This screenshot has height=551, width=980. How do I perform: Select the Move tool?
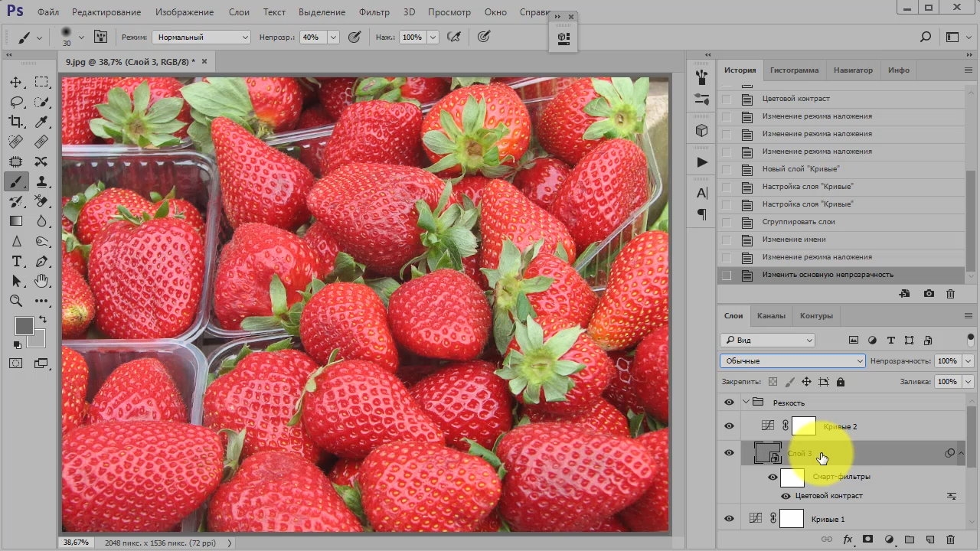pos(16,82)
